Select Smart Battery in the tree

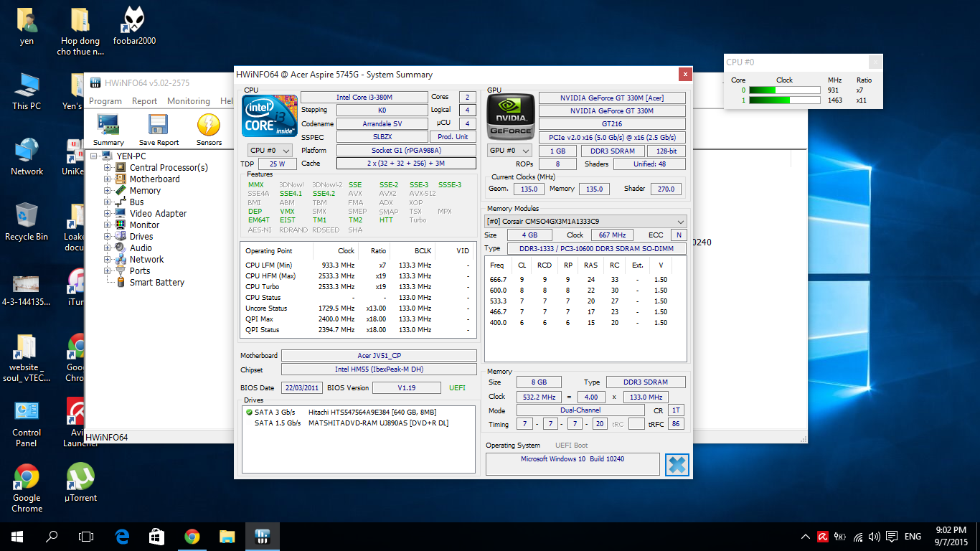point(156,283)
